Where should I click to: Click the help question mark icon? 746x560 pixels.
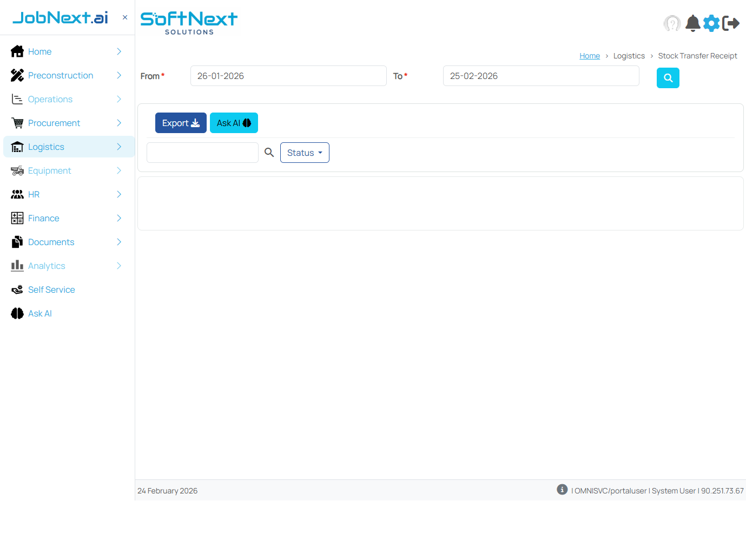coord(672,23)
